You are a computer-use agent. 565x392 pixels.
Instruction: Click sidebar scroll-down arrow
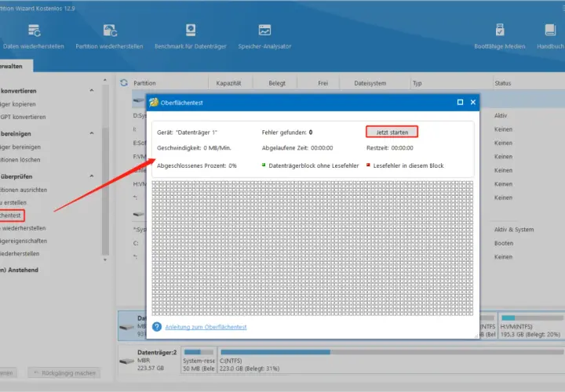[x=105, y=260]
